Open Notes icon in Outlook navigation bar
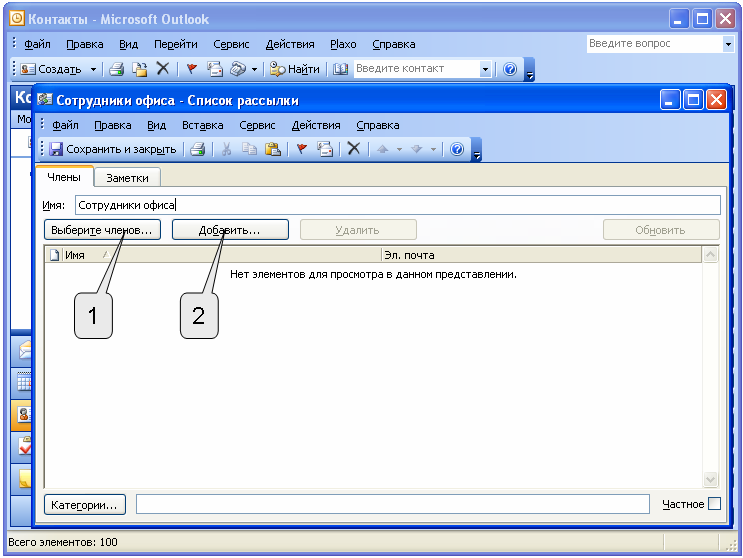The image size is (743, 558). 25,478
